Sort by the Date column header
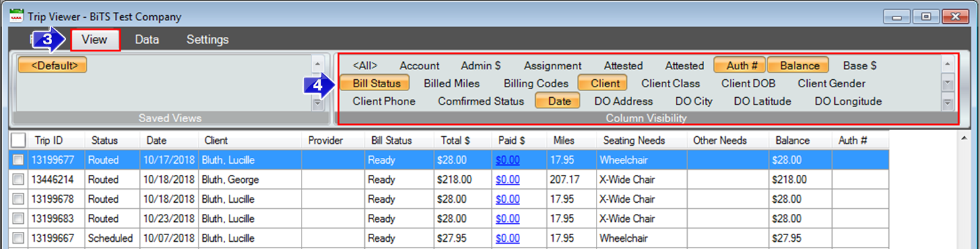This screenshot has height=249, width=980. tap(170, 140)
